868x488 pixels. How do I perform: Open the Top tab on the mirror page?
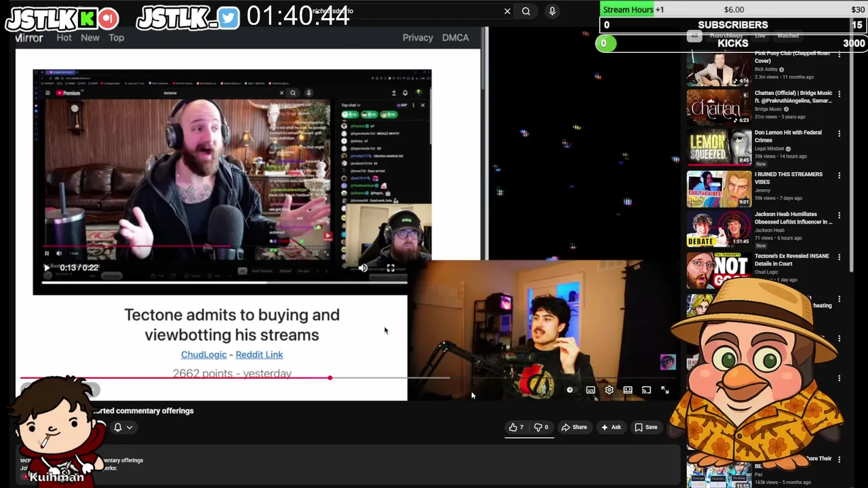coord(117,37)
